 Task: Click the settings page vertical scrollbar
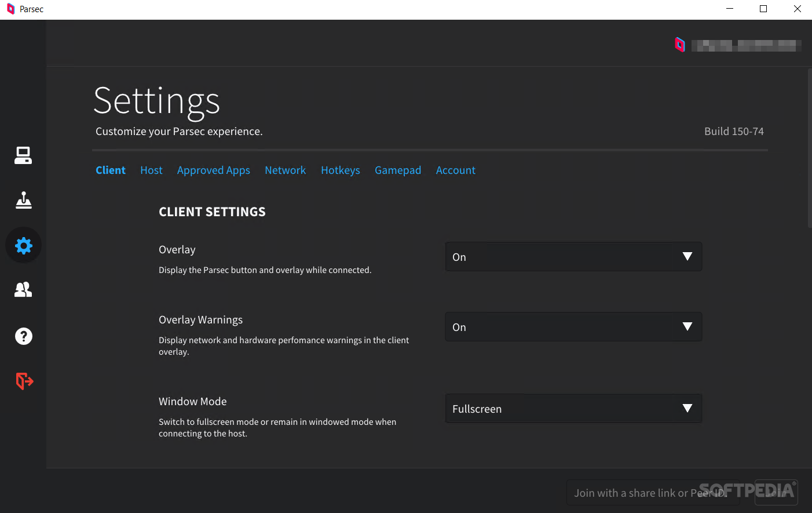810,148
